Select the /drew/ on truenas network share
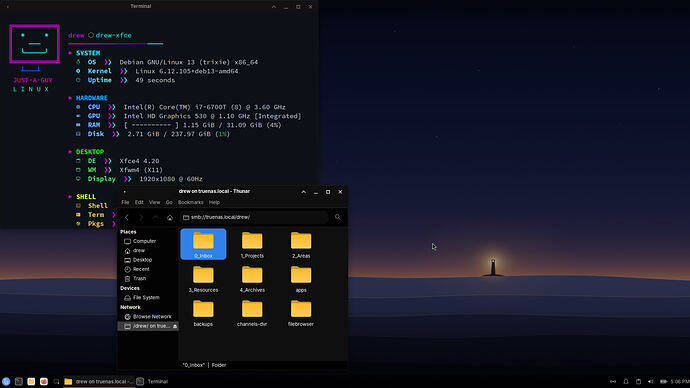 pos(148,326)
